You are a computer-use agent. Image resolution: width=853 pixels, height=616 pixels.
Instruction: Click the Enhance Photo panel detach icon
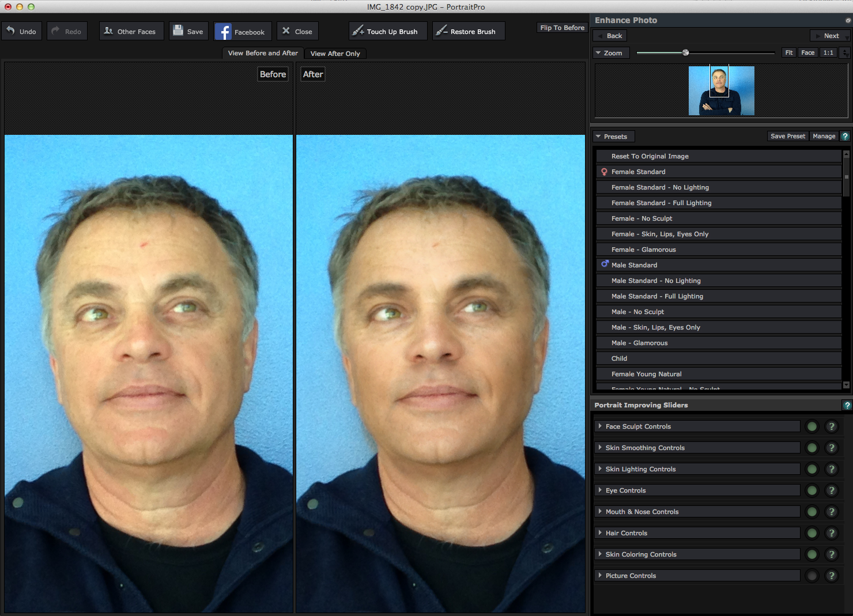[x=848, y=20]
